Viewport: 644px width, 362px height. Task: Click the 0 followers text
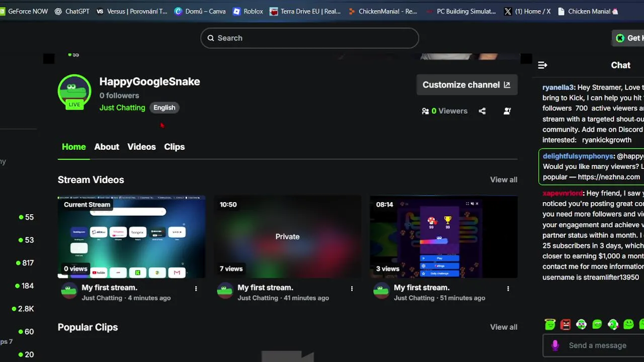click(119, 96)
